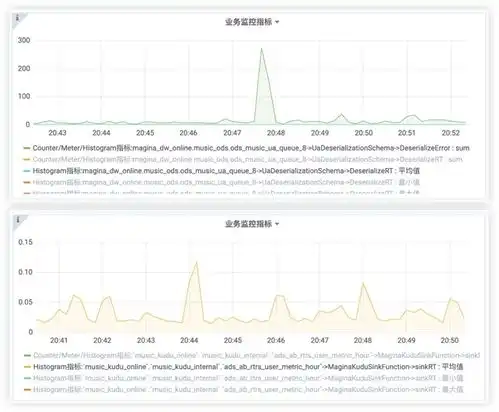Viewport: 499px width, 412px height.
Task: Click the orange color line beside DeserializeRT : 最小值
Action: [x=27, y=183]
